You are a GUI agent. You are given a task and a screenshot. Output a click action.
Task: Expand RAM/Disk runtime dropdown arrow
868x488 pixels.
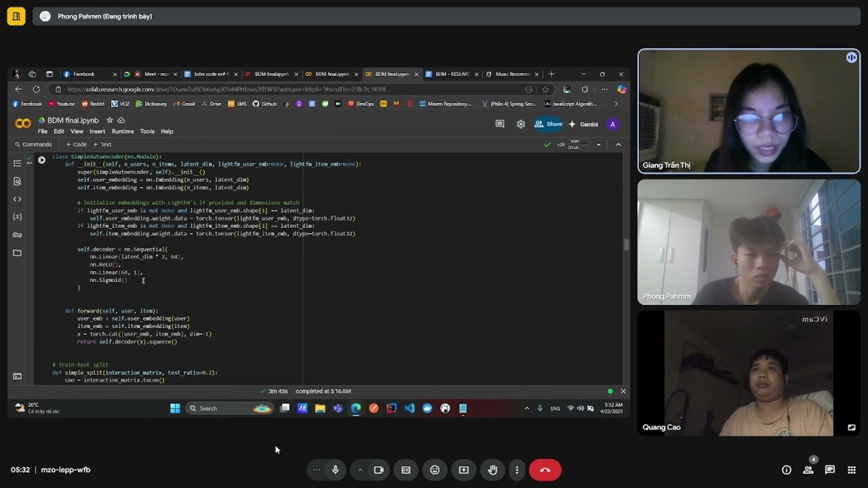(598, 144)
